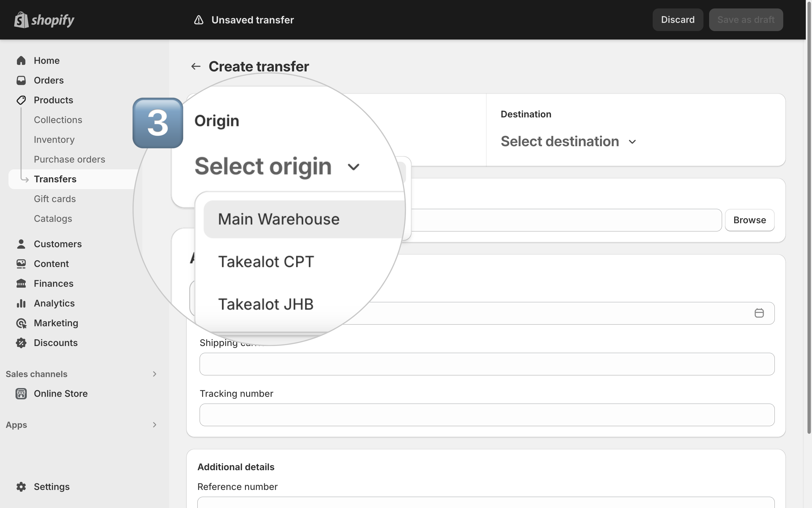Click the Finances bank icon
This screenshot has width=812, height=508.
[x=21, y=284]
